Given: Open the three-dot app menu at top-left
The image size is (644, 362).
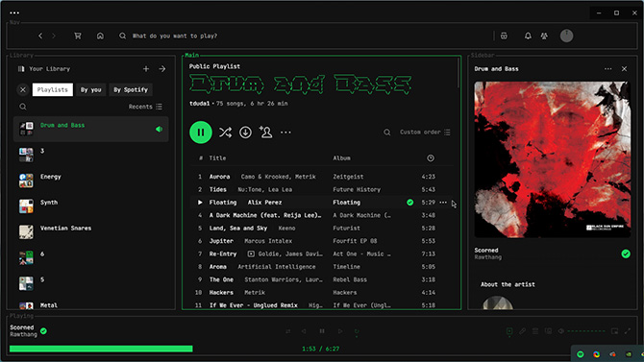Looking at the screenshot, I should [14, 12].
